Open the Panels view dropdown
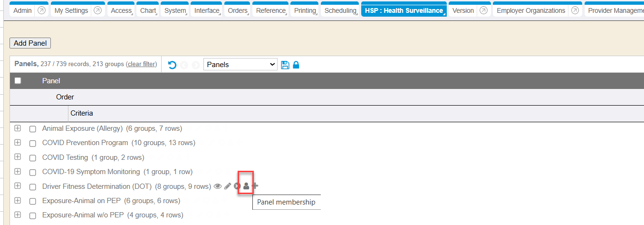Viewport: 644px width, 225px height. (240, 65)
